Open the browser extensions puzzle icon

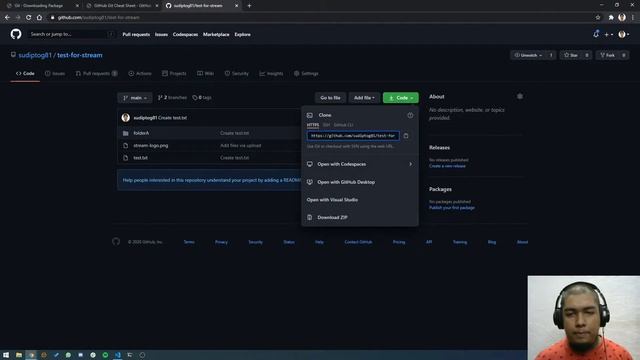(x=611, y=17)
